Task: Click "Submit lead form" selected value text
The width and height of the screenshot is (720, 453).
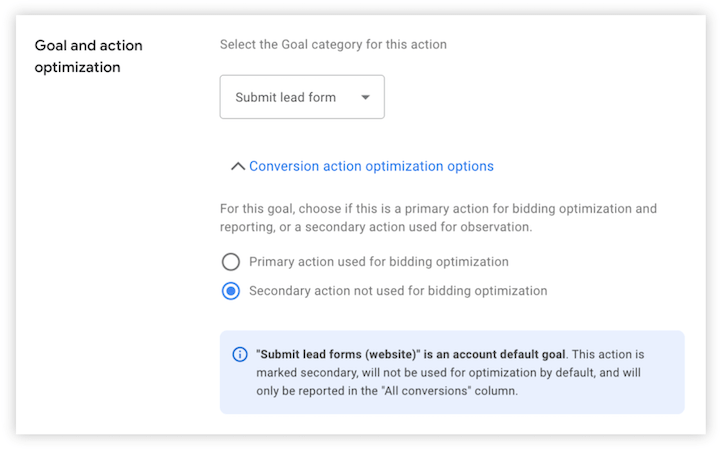Action: (285, 97)
